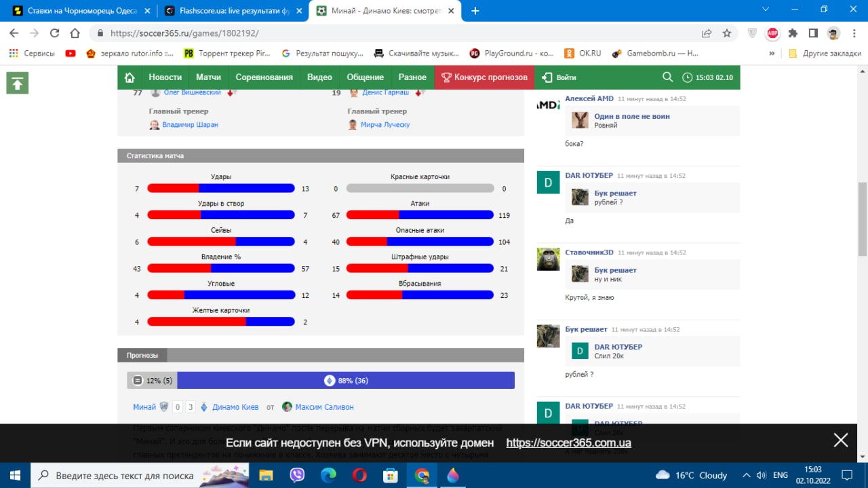Click the Минай team link
This screenshot has width=868, height=488.
[144, 407]
